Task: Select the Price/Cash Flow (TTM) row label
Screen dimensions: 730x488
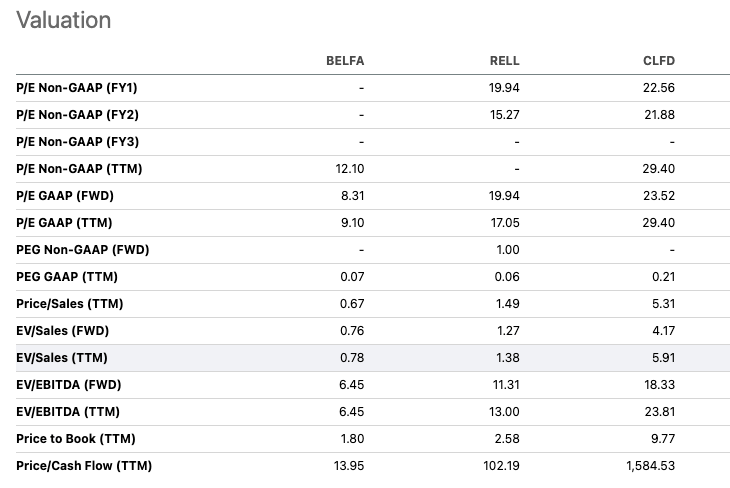Action: [84, 466]
